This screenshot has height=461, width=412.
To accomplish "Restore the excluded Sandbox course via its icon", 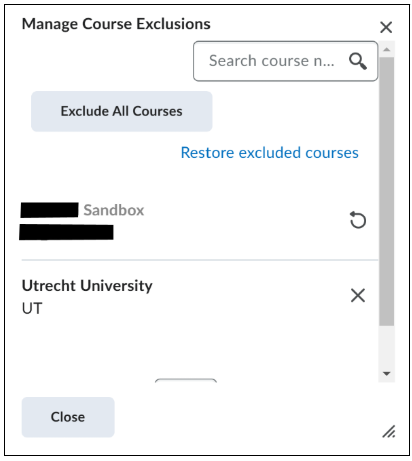I will coord(358,220).
